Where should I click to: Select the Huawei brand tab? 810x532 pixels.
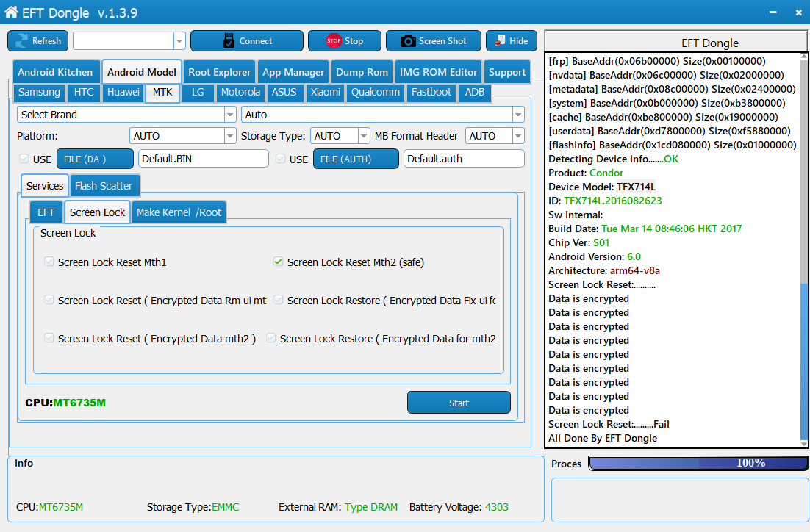pyautogui.click(x=123, y=92)
